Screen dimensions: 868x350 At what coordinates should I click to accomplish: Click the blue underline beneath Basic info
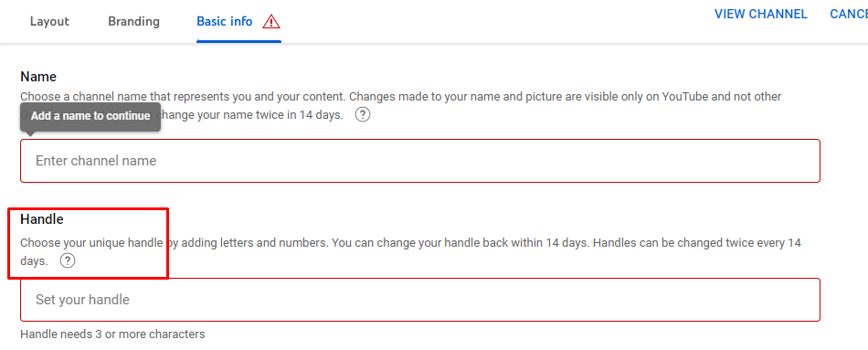(238, 41)
